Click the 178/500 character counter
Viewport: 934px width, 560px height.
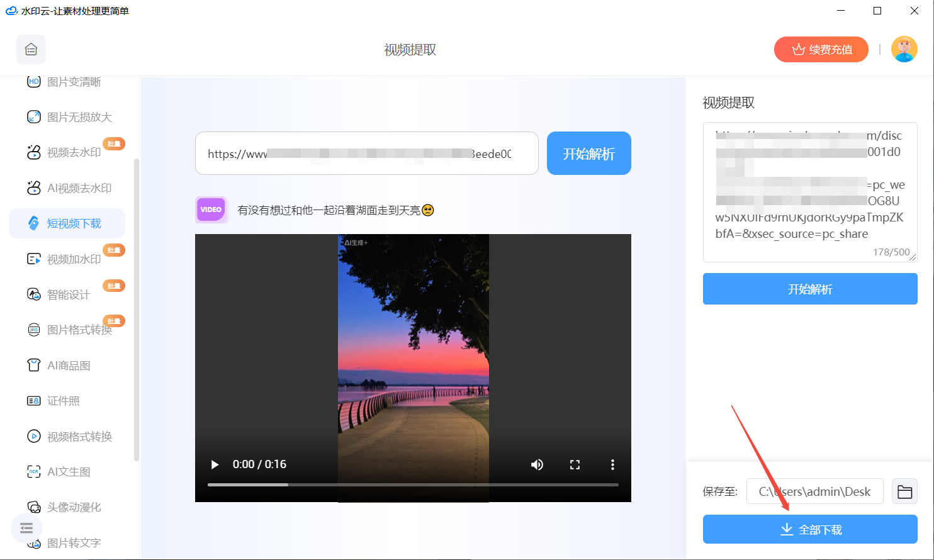[x=891, y=252]
